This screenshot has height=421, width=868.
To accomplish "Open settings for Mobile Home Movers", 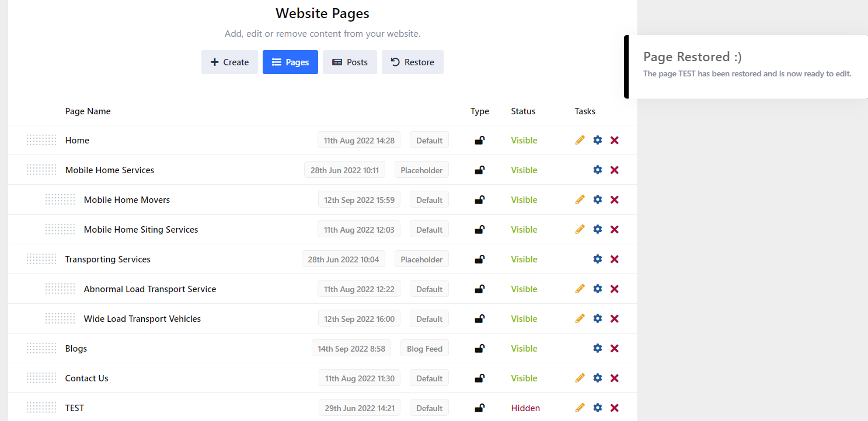I will coord(597,199).
